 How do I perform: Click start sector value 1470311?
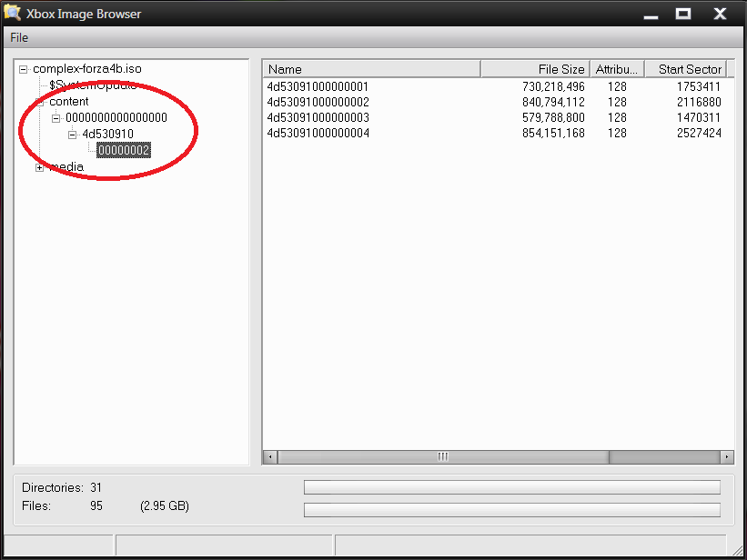[699, 117]
